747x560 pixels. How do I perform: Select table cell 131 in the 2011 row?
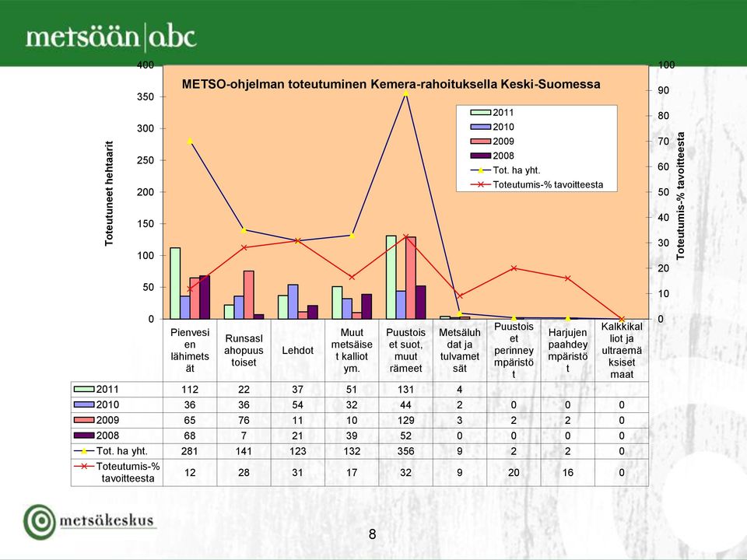tap(406, 390)
